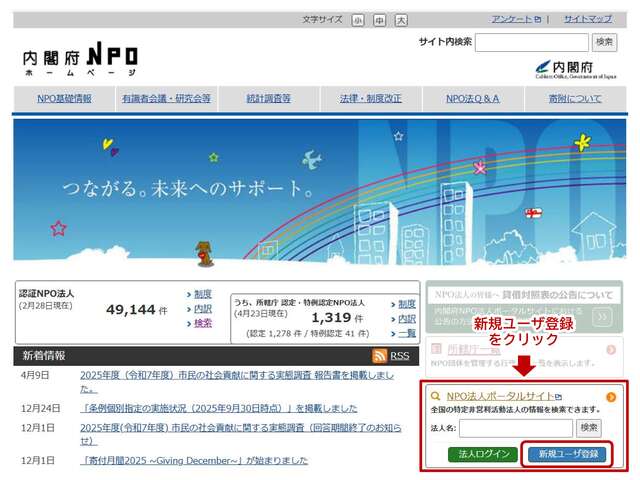Open the 寄附について menu
Screen dimensions: 640x480
pyautogui.click(x=575, y=99)
